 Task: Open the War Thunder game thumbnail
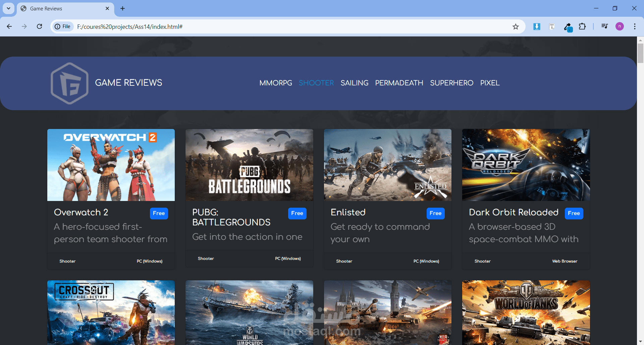[388, 313]
